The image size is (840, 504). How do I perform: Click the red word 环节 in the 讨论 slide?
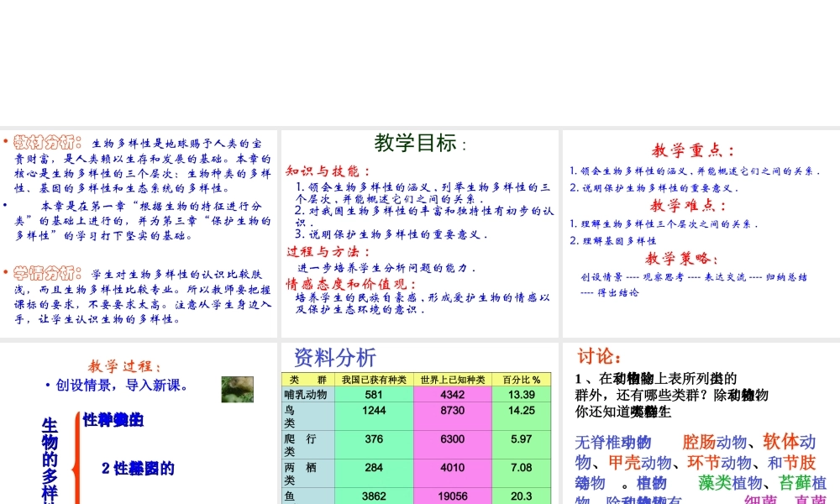pos(703,462)
